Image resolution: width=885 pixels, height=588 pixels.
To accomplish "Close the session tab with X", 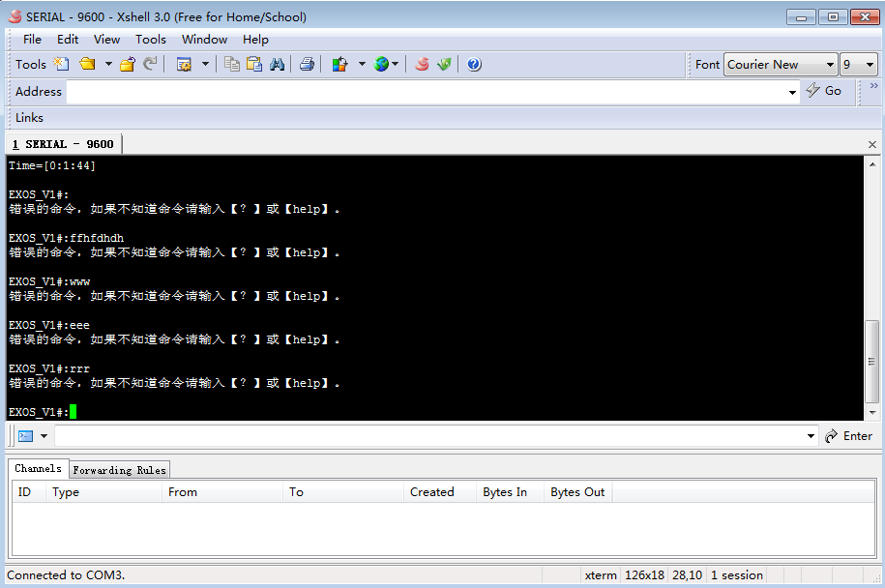I will 872,144.
